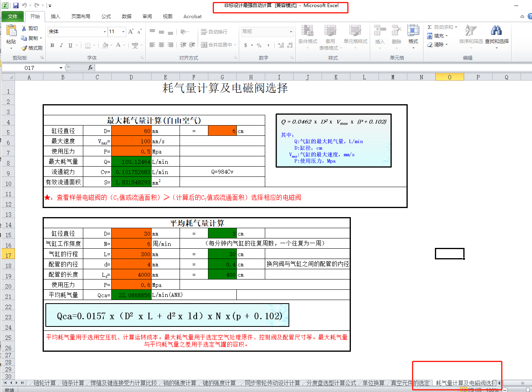Switch to Insert (插入) ribbon tab
Viewport: 532px width, 392px height.
click(x=56, y=17)
